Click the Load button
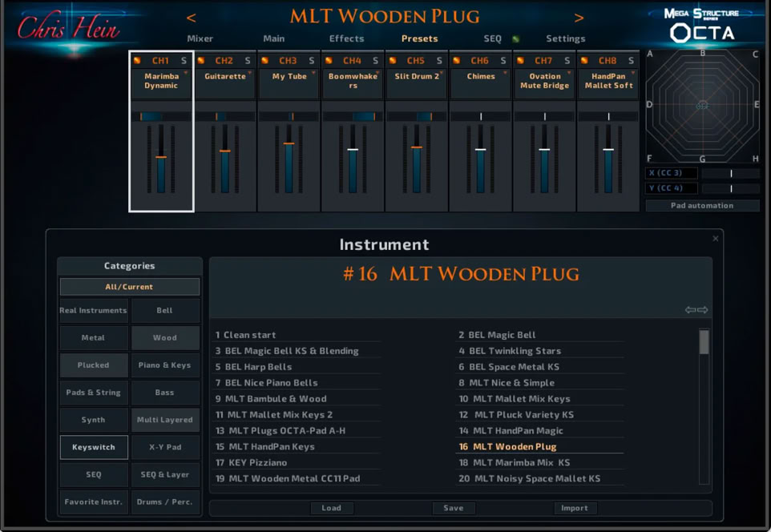The width and height of the screenshot is (771, 532). (332, 508)
